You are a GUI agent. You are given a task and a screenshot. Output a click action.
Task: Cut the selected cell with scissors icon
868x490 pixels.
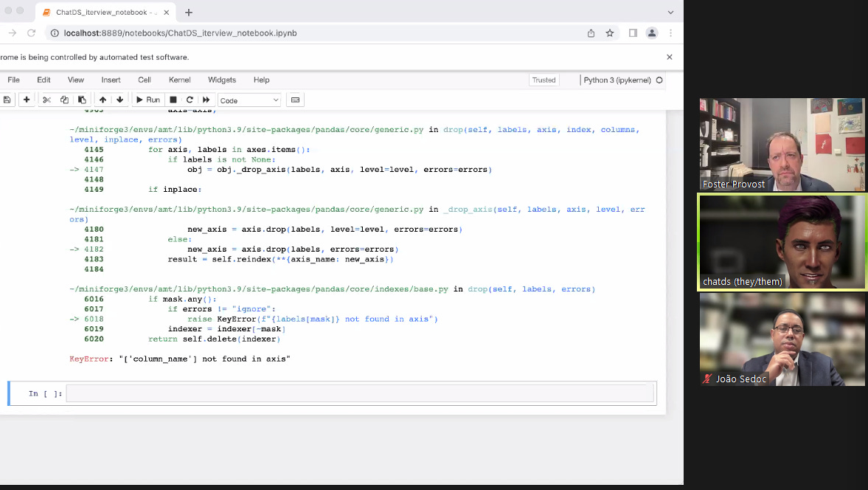click(x=46, y=99)
